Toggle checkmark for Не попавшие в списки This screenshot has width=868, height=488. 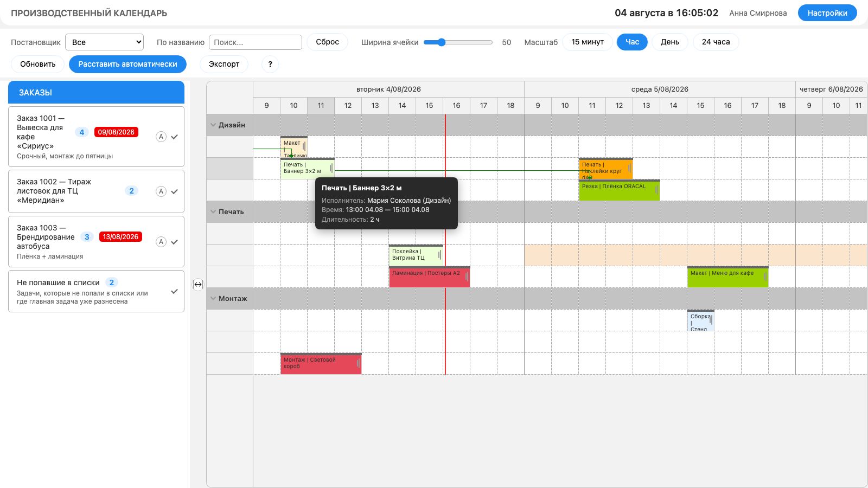tap(175, 291)
